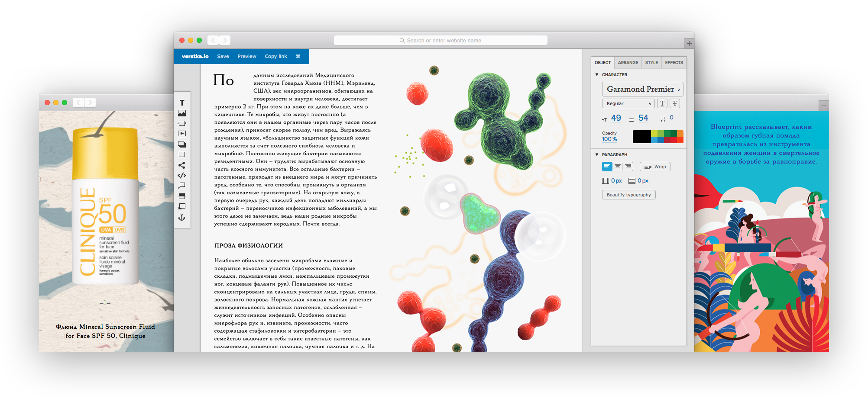Screen dimensions: 868x398
Task: Enable center paragraph alignment
Action: pos(618,167)
